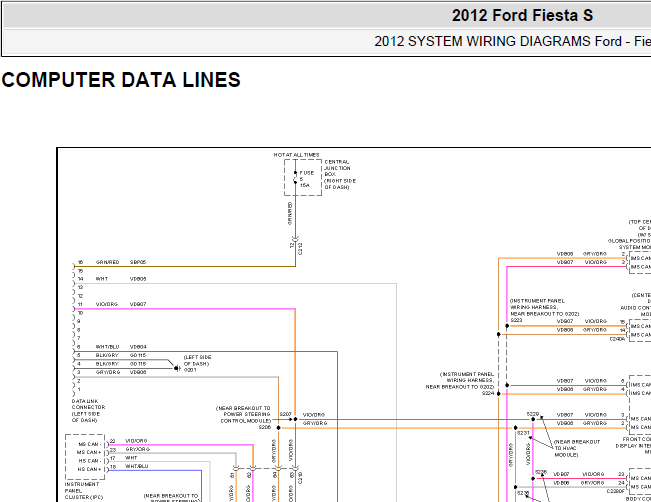Click the 'FUSE 5 15A' label
This screenshot has height=502, width=651.
pos(306,179)
